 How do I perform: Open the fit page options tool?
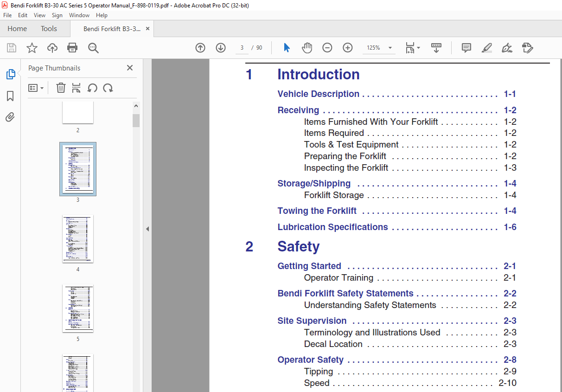pos(412,48)
